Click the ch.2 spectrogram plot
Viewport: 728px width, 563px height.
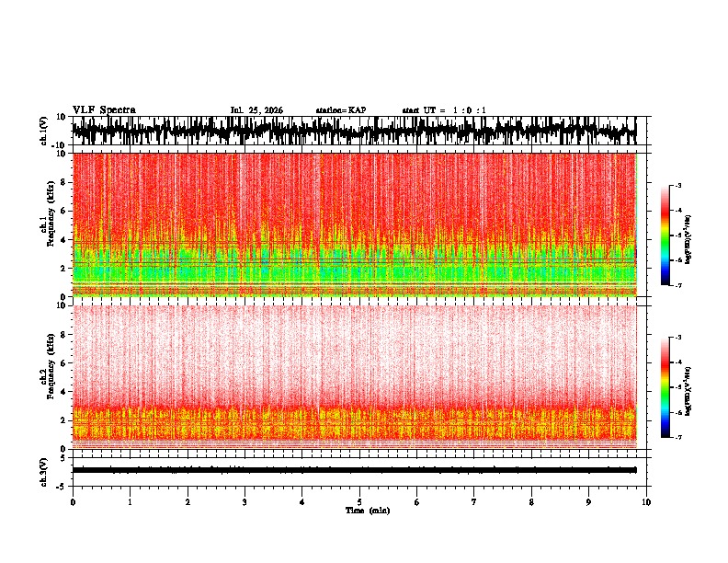click(x=354, y=377)
